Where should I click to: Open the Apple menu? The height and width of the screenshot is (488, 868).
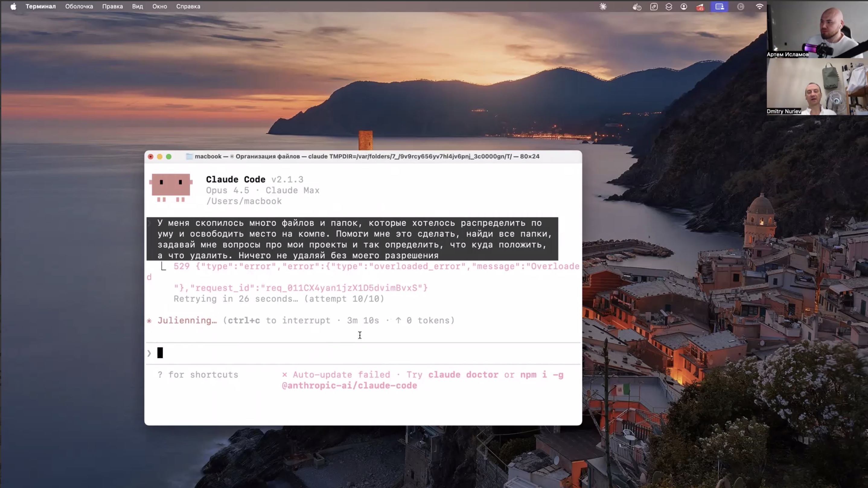[x=13, y=6]
